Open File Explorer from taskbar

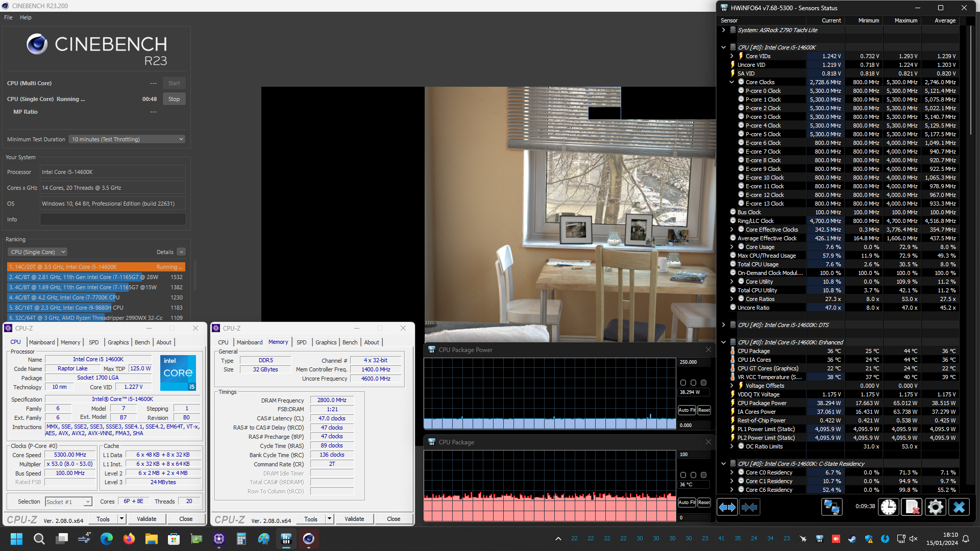[x=152, y=539]
